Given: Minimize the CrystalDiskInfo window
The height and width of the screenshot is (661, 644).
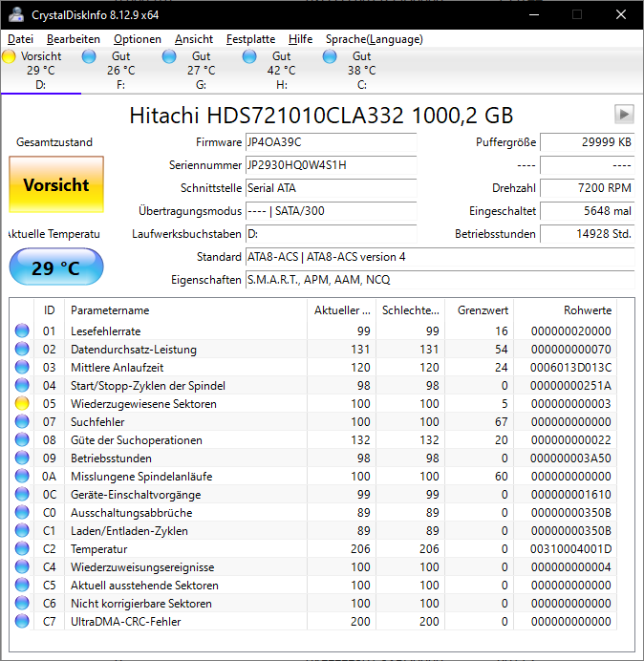Looking at the screenshot, I should coord(534,14).
